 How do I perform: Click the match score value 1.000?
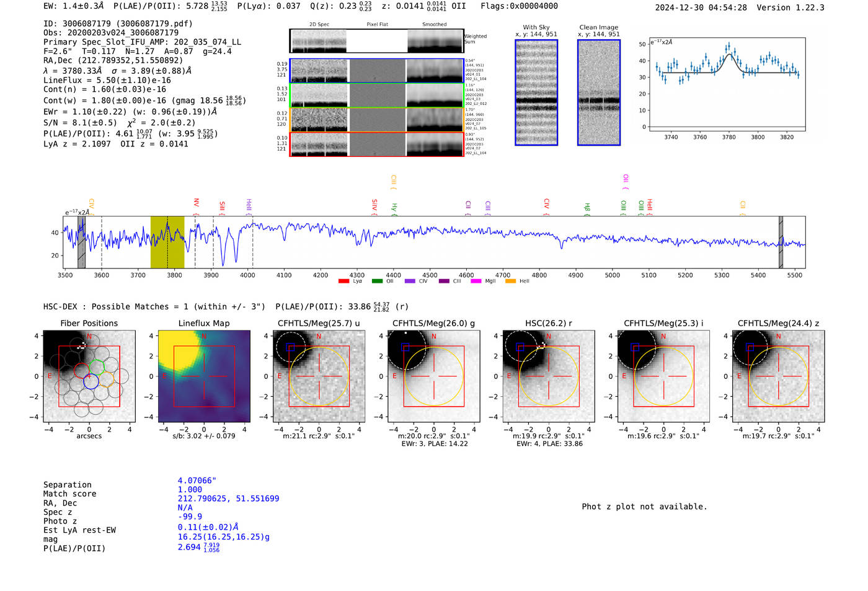click(190, 489)
